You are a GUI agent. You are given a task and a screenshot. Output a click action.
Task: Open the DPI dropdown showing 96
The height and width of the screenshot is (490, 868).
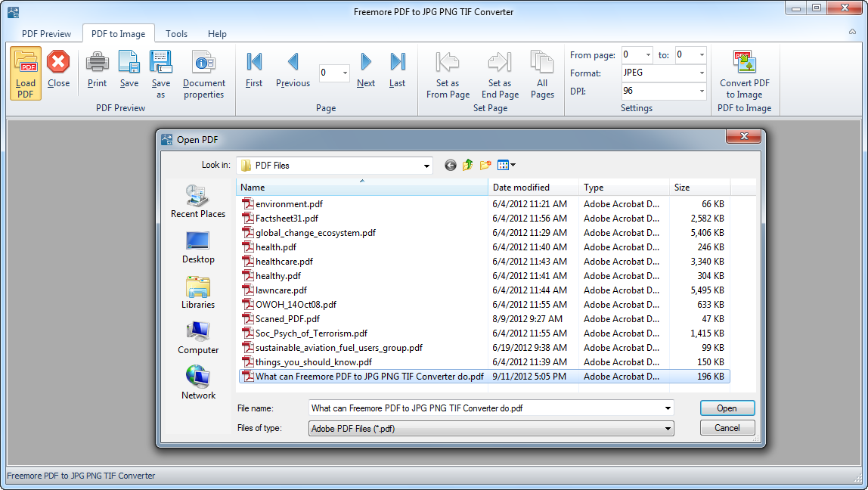click(702, 91)
